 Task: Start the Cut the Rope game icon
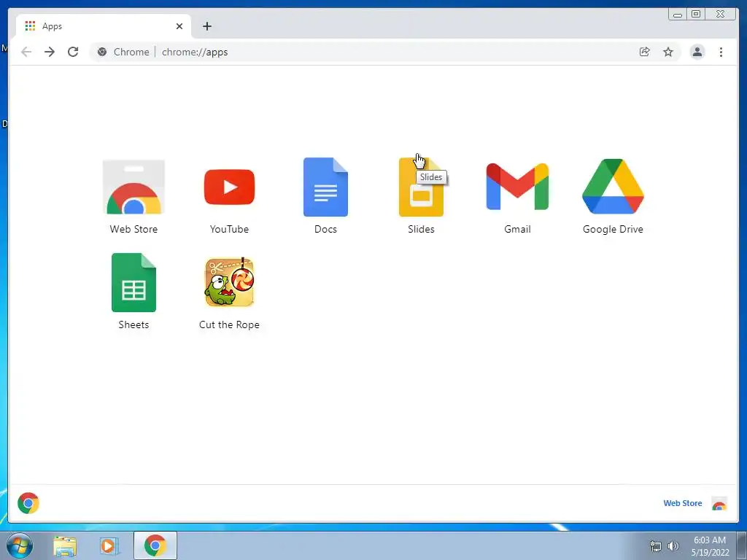(229, 282)
